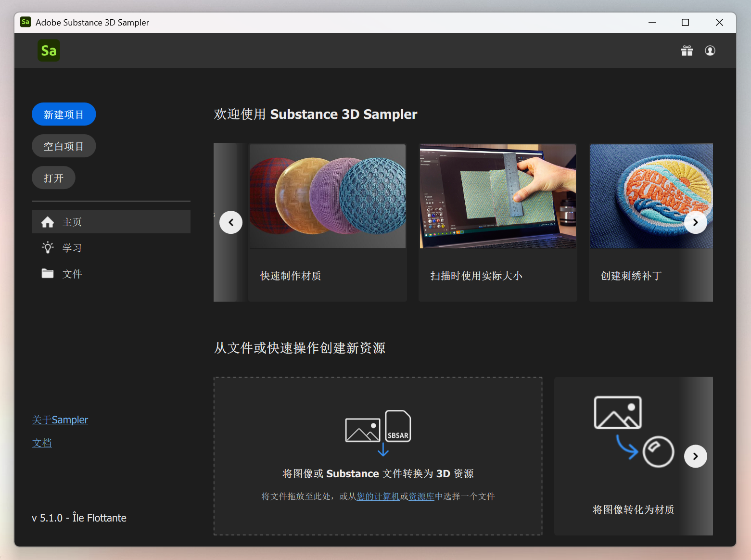Maximize the Substance 3D Sampler window

click(685, 22)
